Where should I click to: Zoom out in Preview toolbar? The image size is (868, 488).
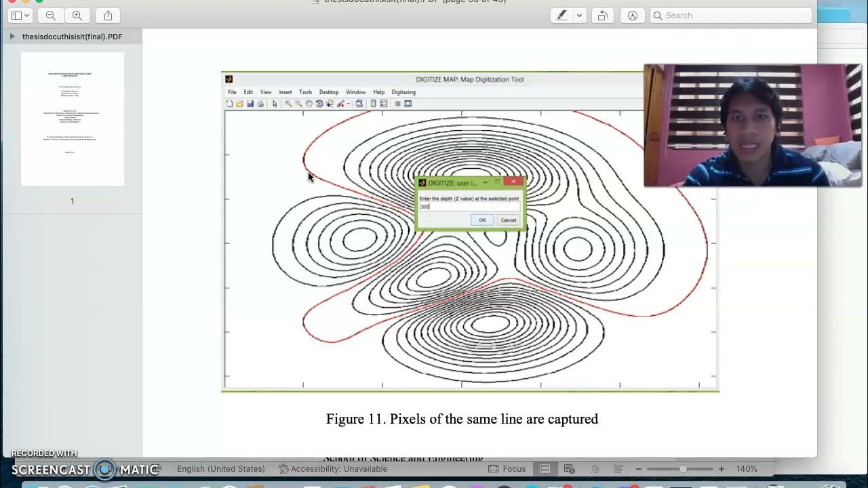pos(51,16)
